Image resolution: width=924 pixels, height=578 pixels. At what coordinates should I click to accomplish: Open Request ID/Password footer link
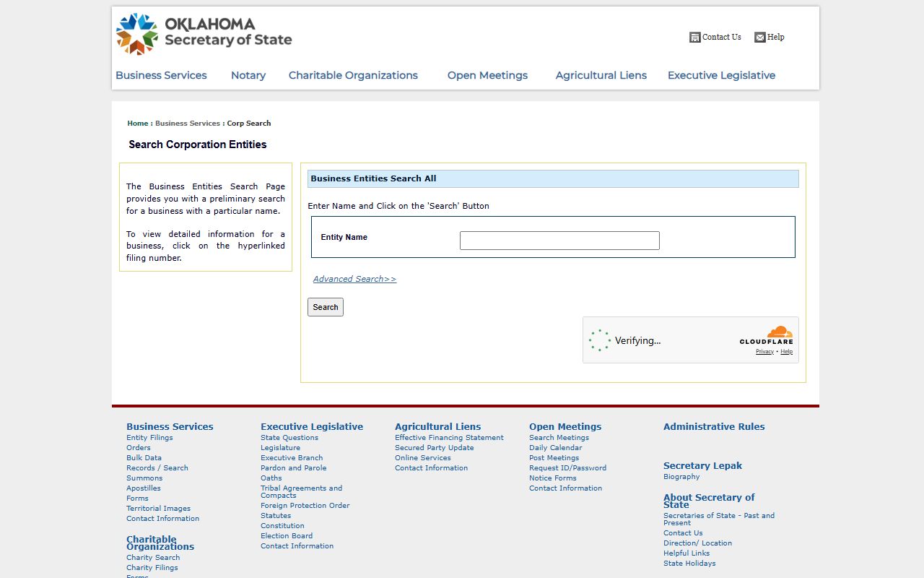(x=567, y=467)
